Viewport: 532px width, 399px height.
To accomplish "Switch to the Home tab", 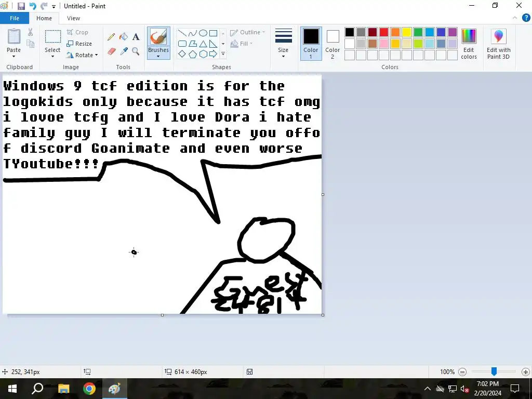I will [44, 18].
